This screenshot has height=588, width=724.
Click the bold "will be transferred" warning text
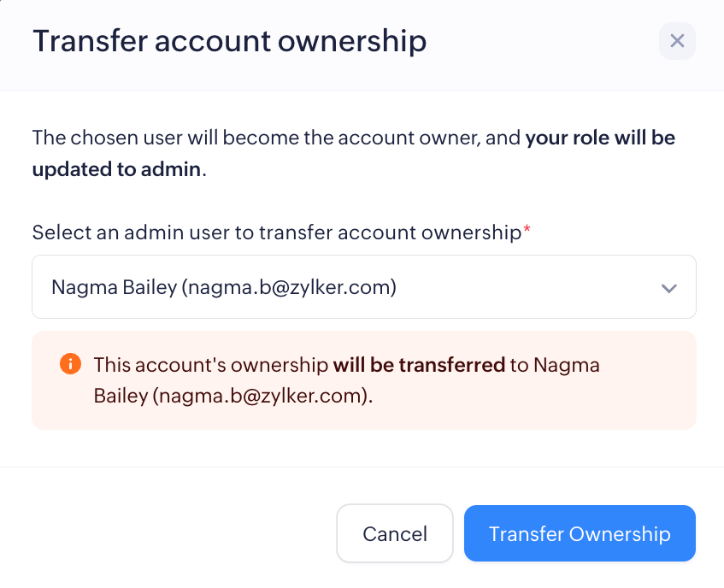(419, 365)
